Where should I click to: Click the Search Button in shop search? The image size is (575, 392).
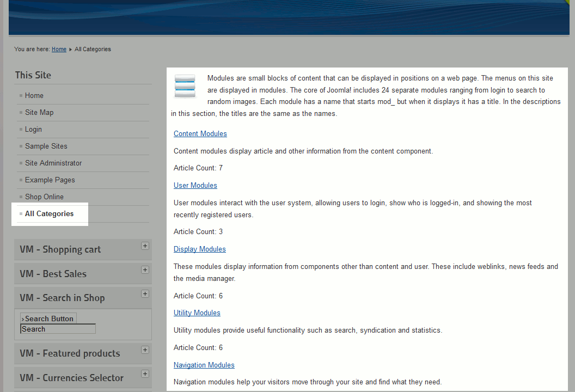(48, 318)
